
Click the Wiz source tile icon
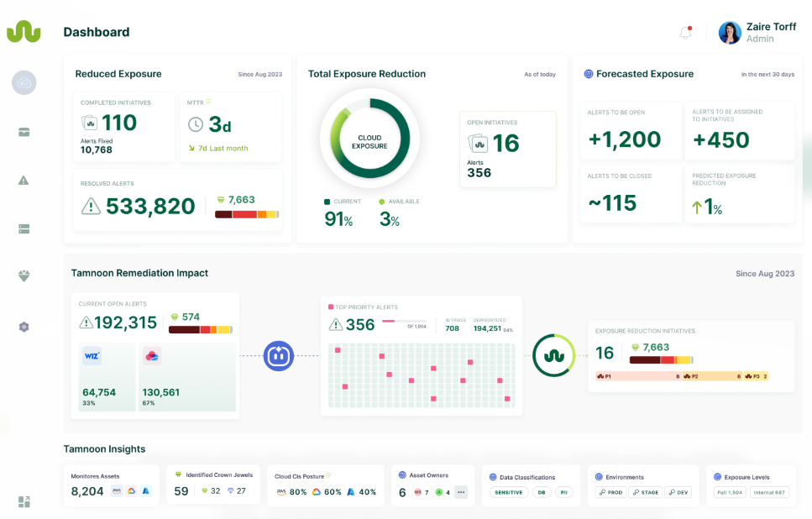pos(92,356)
